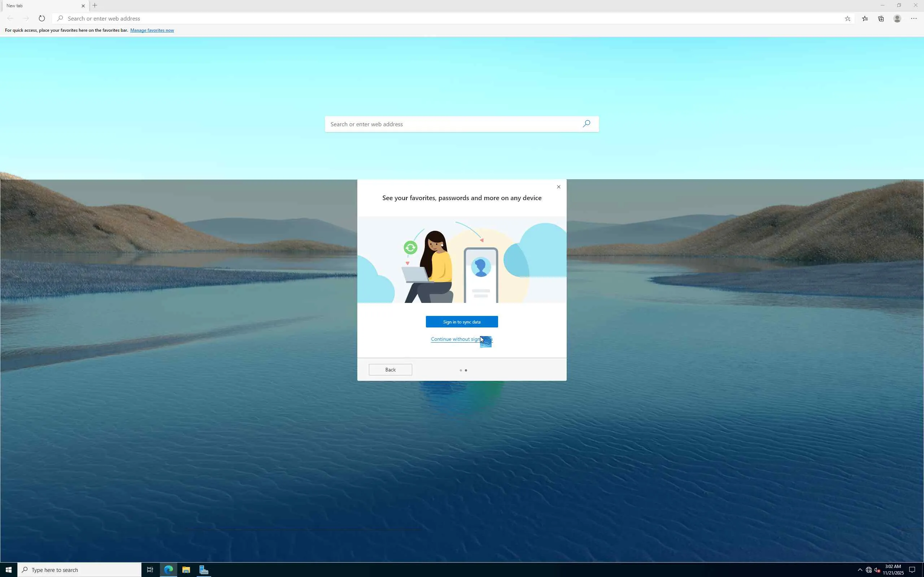Click the Refresh page icon
This screenshot has width=924, height=577.
click(x=42, y=18)
